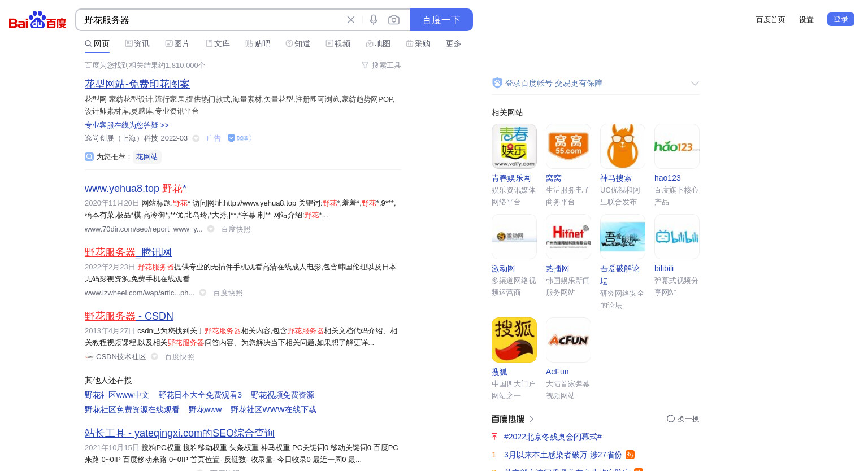Search related term 野花www

click(x=205, y=409)
